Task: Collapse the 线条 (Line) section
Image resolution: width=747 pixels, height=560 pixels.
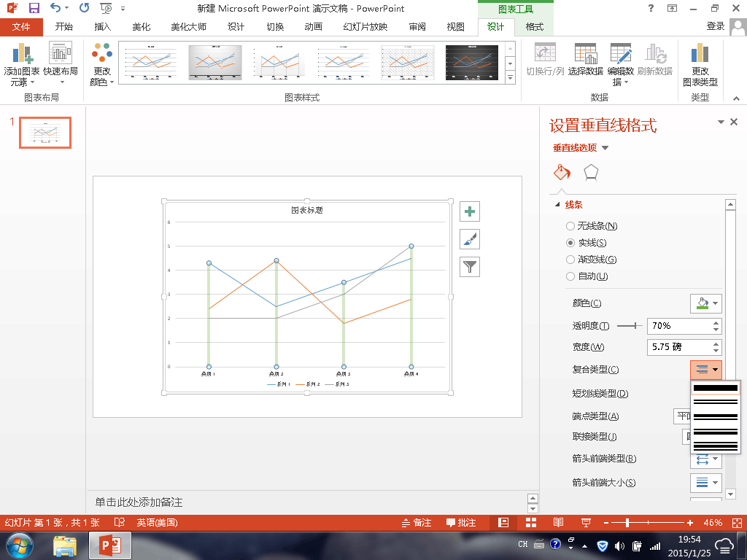Action: click(557, 205)
